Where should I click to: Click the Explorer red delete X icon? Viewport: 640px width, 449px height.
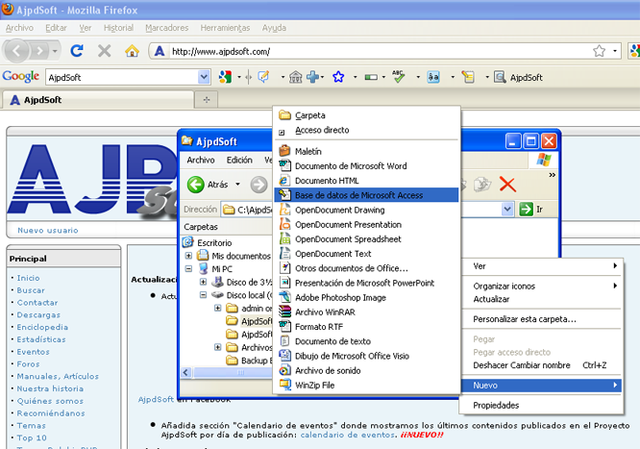[507, 184]
